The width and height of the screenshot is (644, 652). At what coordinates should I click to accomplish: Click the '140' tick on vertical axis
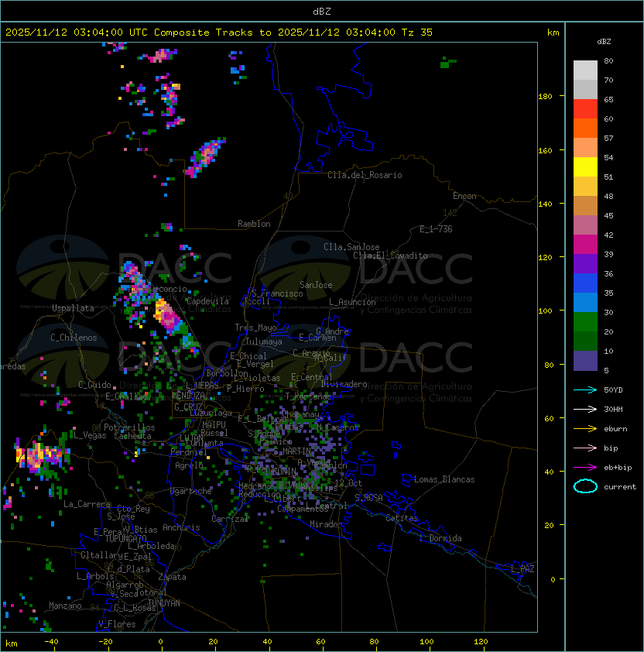tap(545, 204)
